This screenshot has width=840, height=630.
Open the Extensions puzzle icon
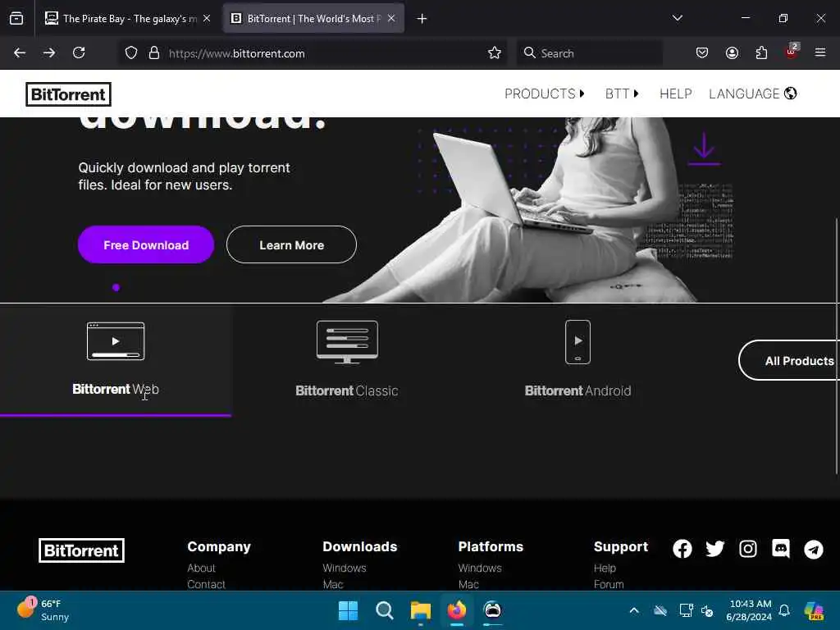pos(761,52)
